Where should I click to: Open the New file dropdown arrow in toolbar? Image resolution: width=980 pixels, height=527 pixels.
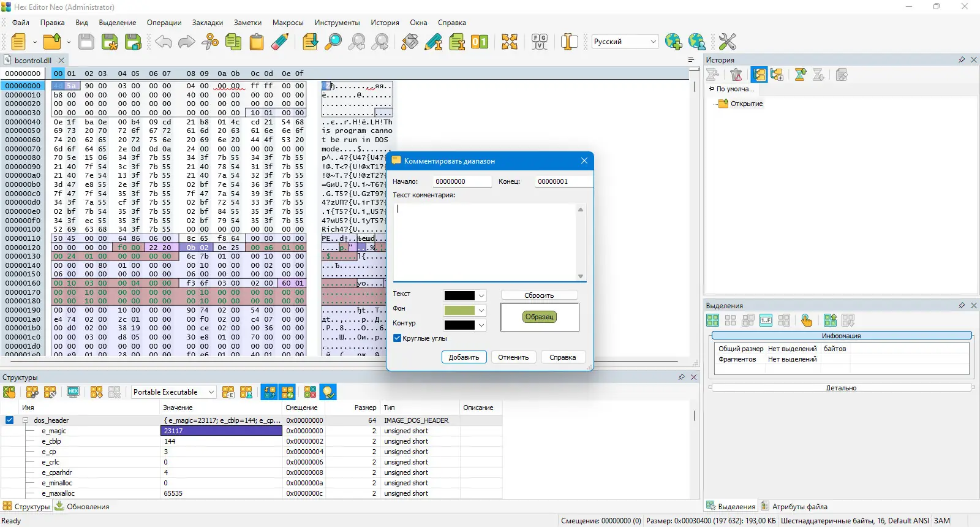34,42
